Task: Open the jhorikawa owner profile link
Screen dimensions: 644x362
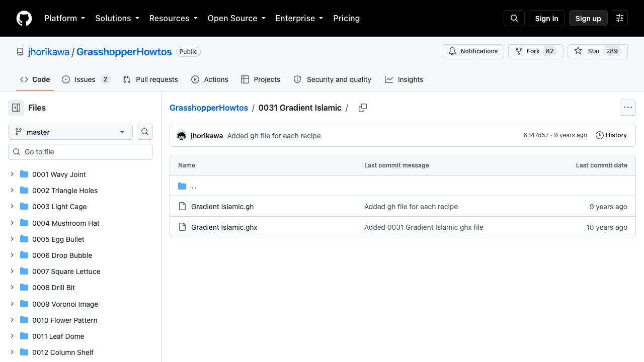Action: [x=49, y=52]
